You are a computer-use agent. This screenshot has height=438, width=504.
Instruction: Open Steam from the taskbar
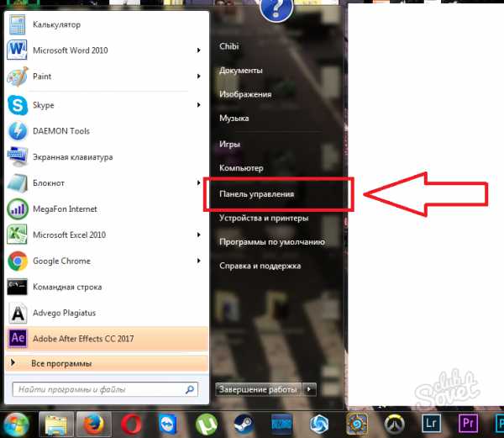pyautogui.click(x=244, y=425)
